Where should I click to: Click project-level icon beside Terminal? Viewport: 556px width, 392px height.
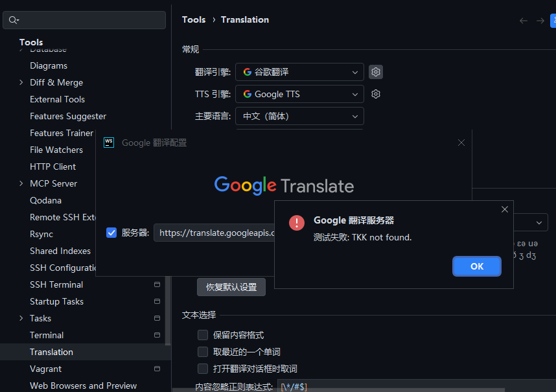coord(157,335)
